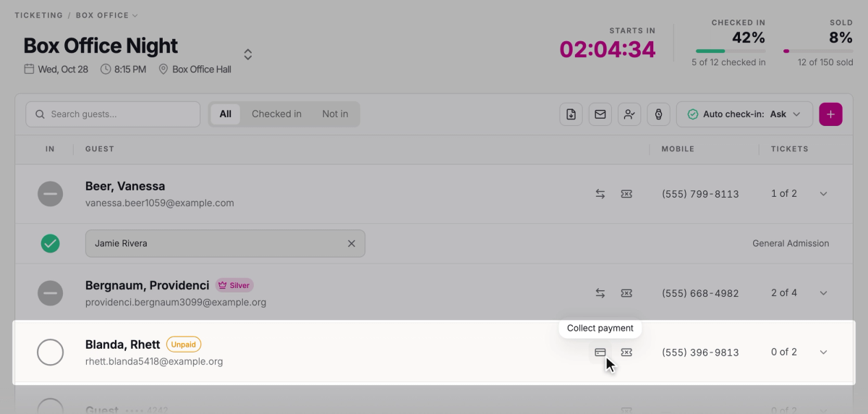Screen dimensions: 868x414
Task: Open event switcher arrows beside Box Office Night
Action: 247,55
